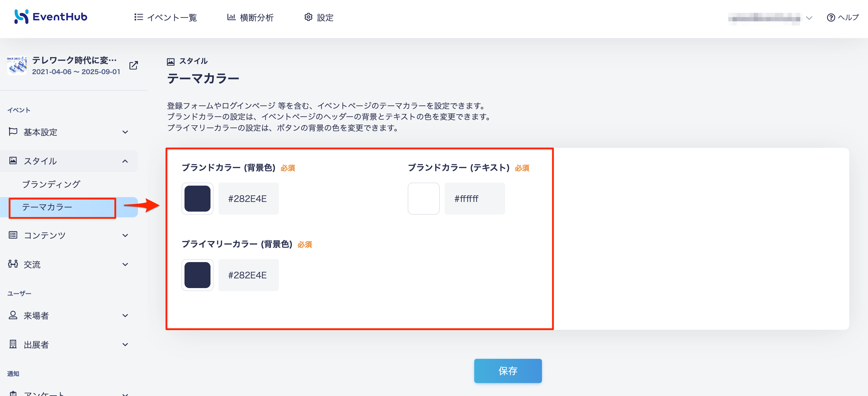Click the スタイル breadcrumb image icon
The width and height of the screenshot is (868, 396).
171,61
